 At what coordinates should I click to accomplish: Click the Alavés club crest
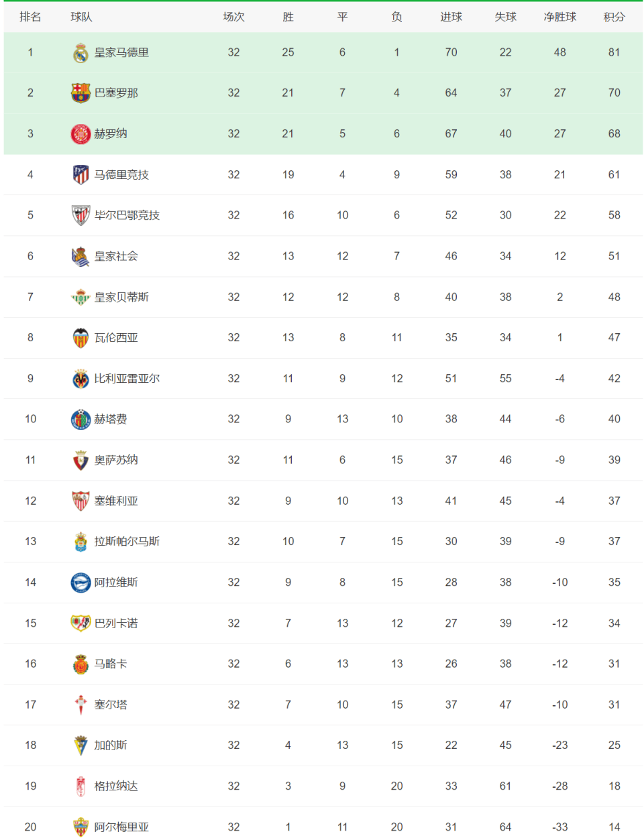point(80,583)
